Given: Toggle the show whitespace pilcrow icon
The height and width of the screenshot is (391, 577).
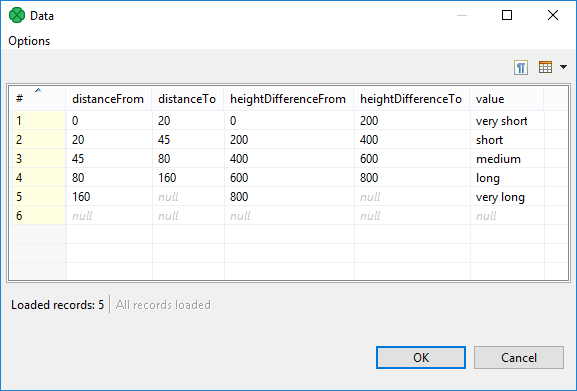Looking at the screenshot, I should (521, 67).
